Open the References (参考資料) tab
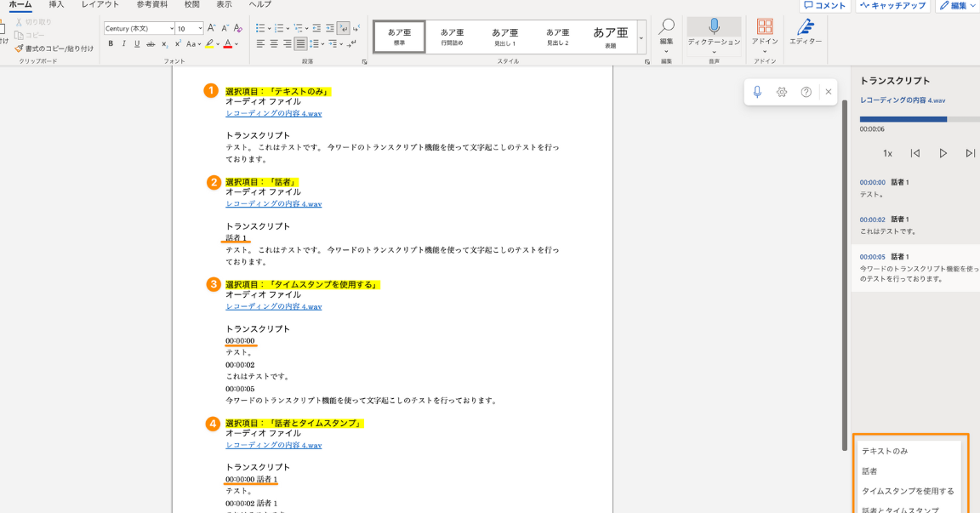 pos(152,4)
